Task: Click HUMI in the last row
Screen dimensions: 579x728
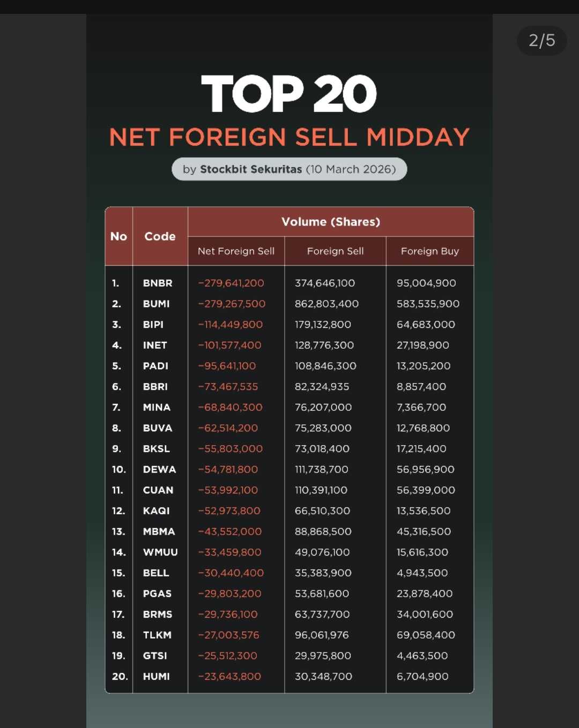Action: pyautogui.click(x=156, y=677)
